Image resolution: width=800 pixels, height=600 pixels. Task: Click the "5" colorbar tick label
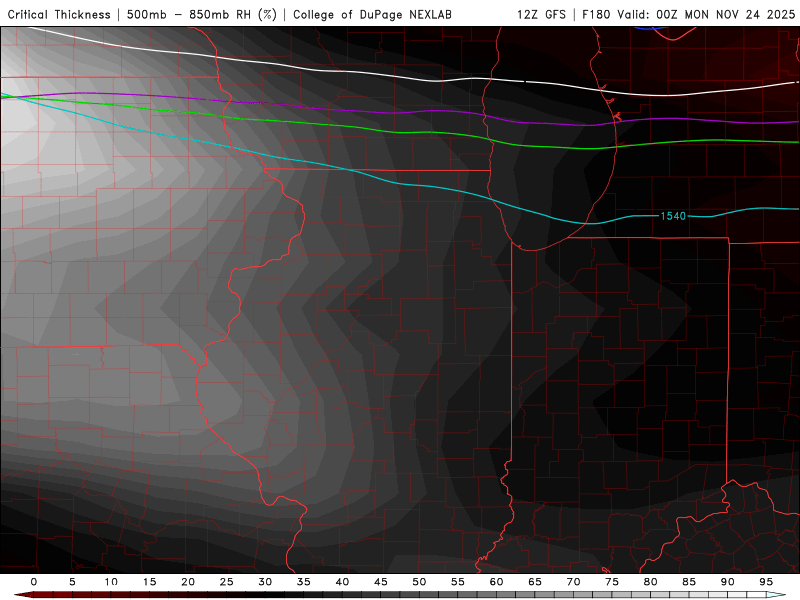(x=72, y=582)
